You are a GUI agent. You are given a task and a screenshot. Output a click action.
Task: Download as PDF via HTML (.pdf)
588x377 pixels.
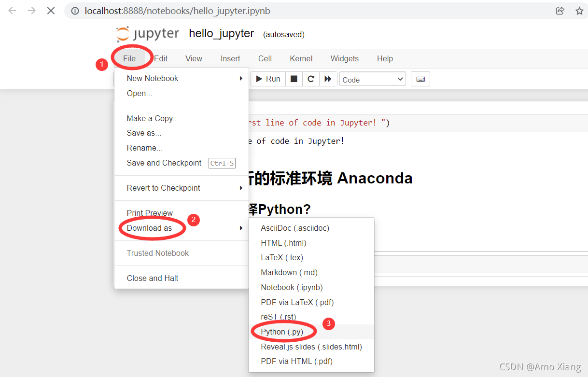click(311, 361)
